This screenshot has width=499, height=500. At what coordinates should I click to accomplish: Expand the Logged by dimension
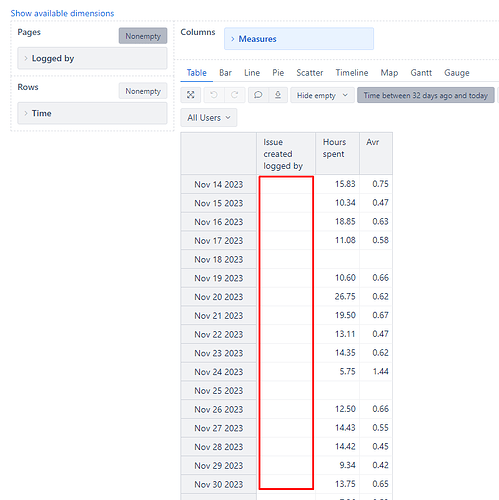[x=92, y=58]
